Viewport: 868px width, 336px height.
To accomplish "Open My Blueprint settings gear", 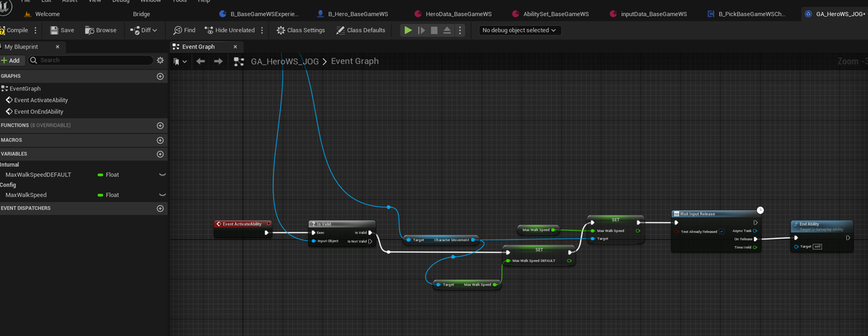I will pyautogui.click(x=161, y=61).
